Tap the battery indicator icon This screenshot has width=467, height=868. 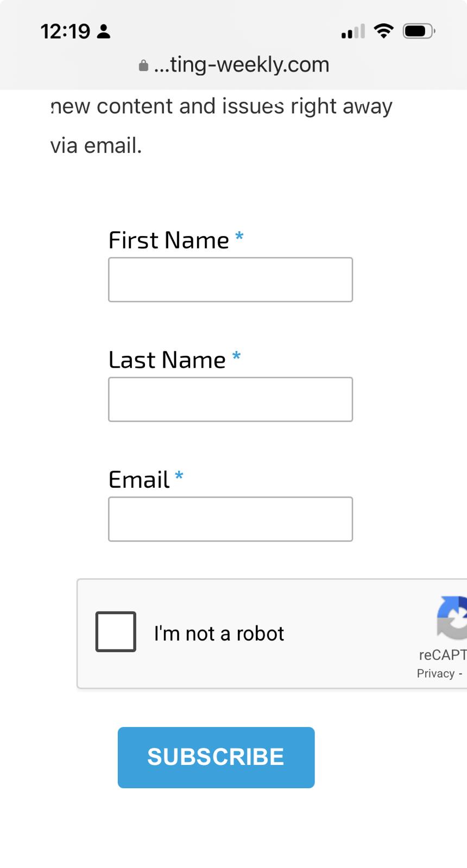coord(419,31)
